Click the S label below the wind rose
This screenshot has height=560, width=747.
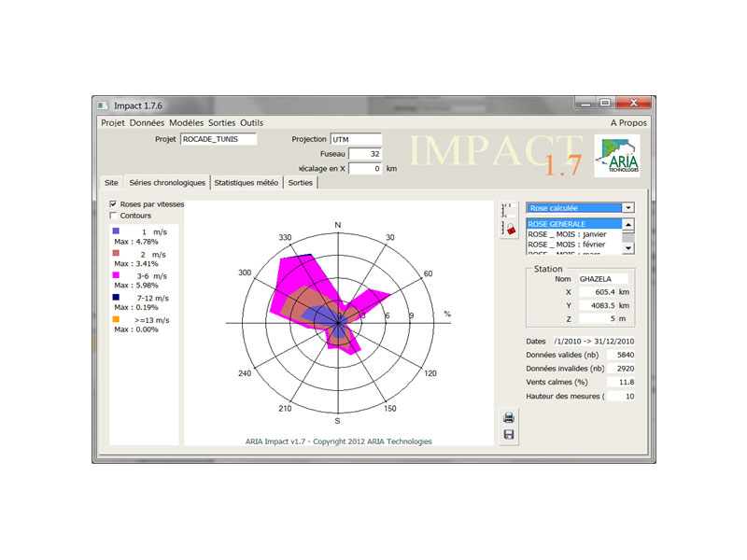click(337, 421)
